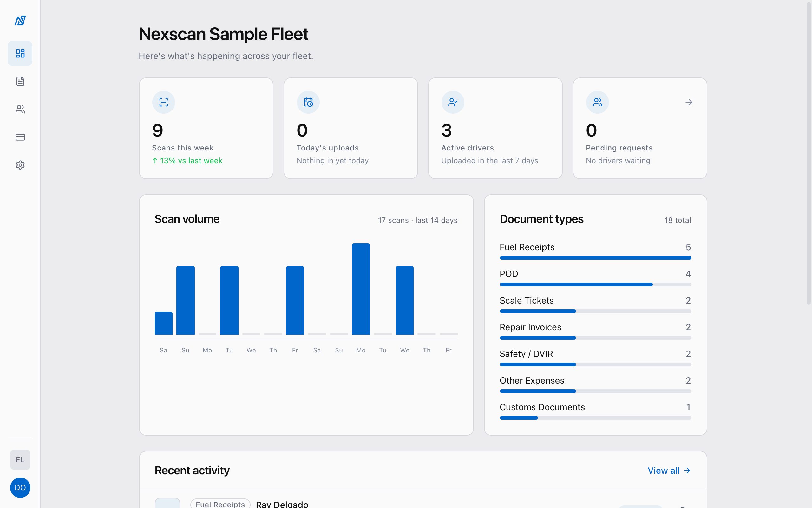812x508 pixels.
Task: Click the Recent activity heading
Action: click(192, 470)
